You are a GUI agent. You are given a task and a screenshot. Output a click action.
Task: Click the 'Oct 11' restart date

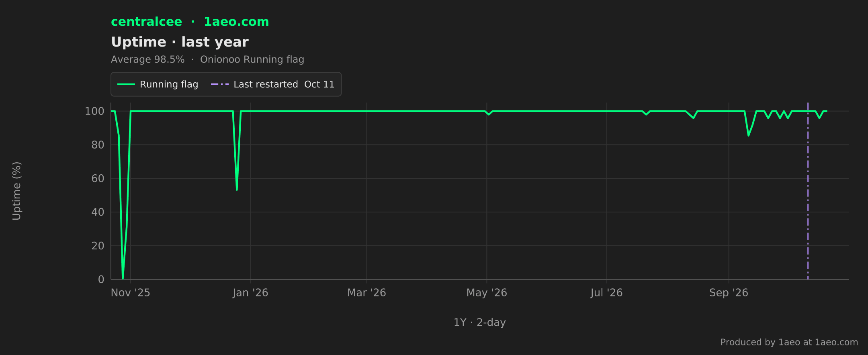tap(319, 84)
